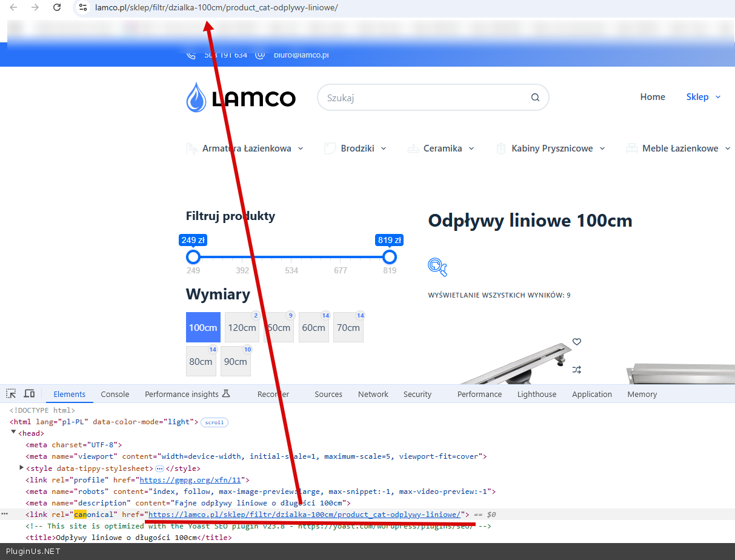This screenshot has height=560, width=735.
Task: Click the Home navigation link
Action: pos(652,97)
